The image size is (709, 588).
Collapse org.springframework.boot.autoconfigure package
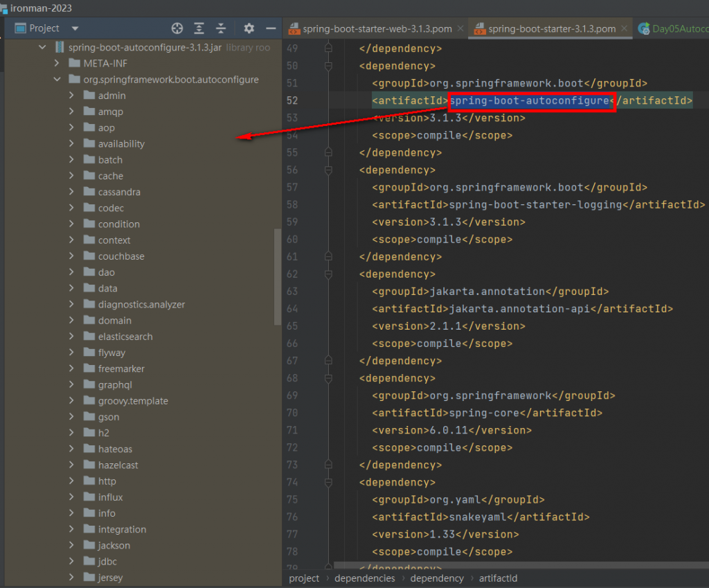pos(57,79)
